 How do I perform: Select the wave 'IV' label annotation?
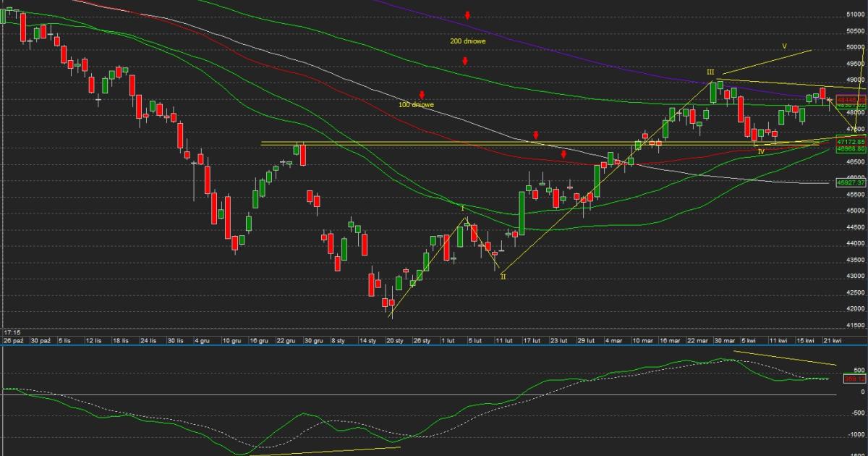click(x=761, y=151)
